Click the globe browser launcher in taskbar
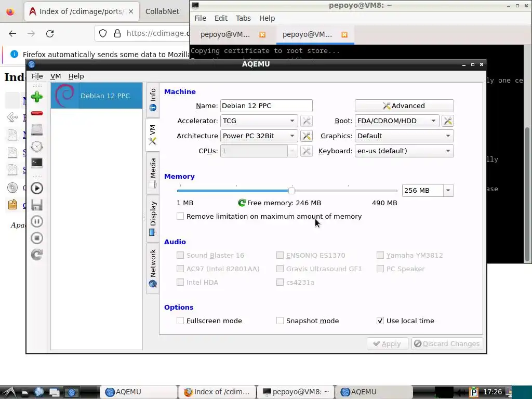The height and width of the screenshot is (399, 532). 39,392
